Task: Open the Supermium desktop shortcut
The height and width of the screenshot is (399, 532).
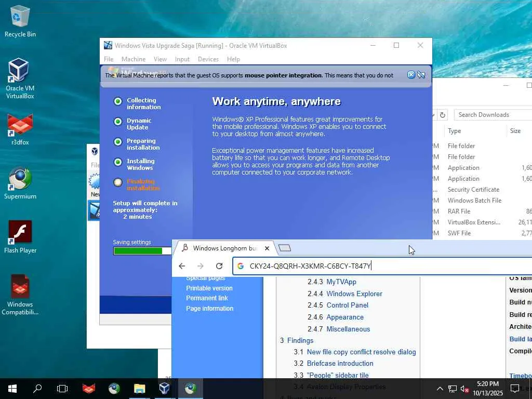Action: [20, 183]
